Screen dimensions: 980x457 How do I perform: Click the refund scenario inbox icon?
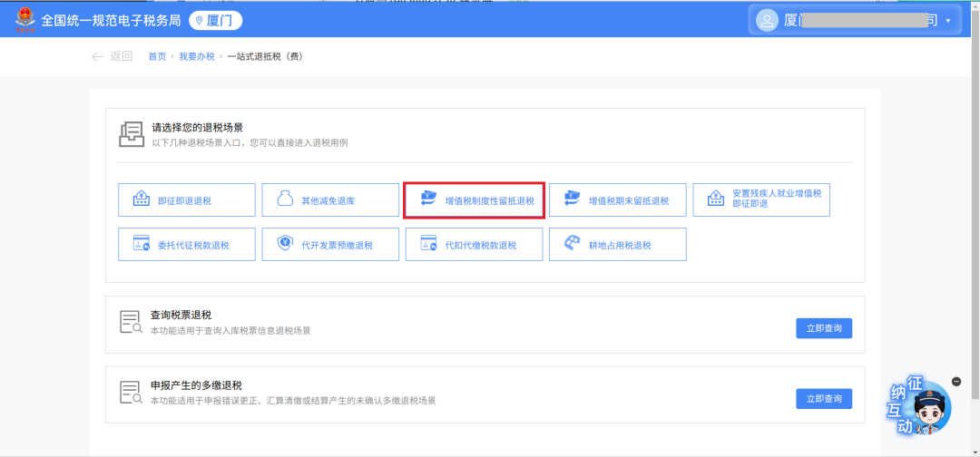132,134
